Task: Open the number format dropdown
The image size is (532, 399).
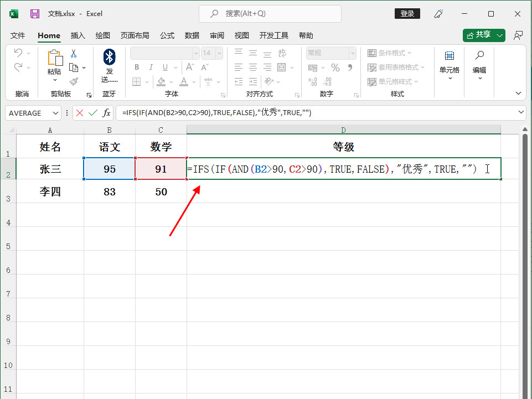Action: point(353,53)
